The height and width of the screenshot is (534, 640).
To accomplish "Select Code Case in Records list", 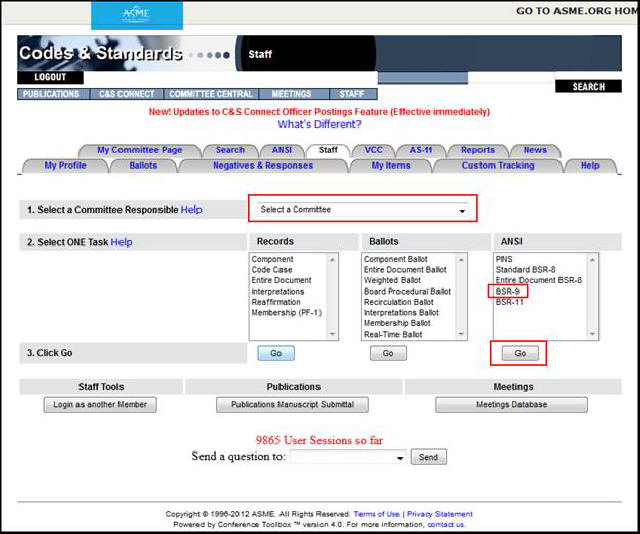I will [x=272, y=270].
